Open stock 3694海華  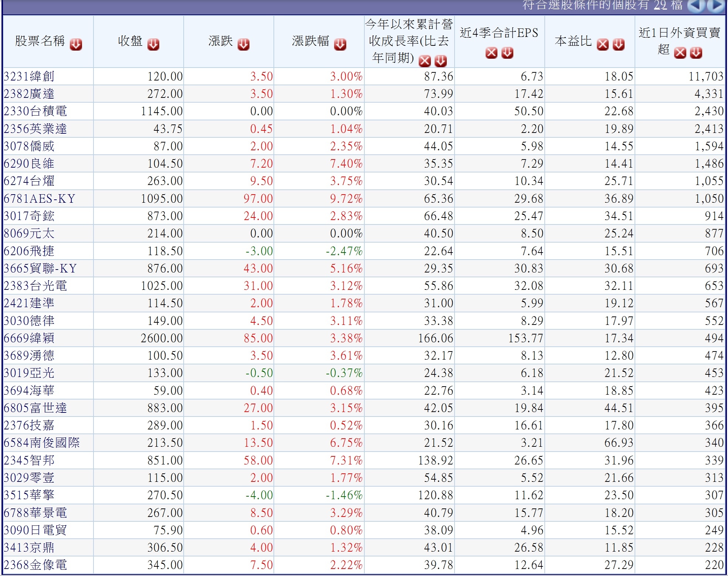(x=29, y=391)
